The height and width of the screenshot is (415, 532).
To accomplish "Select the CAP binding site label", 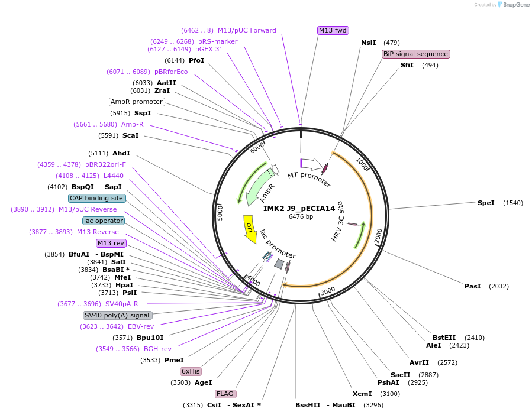I will pyautogui.click(x=96, y=198).
